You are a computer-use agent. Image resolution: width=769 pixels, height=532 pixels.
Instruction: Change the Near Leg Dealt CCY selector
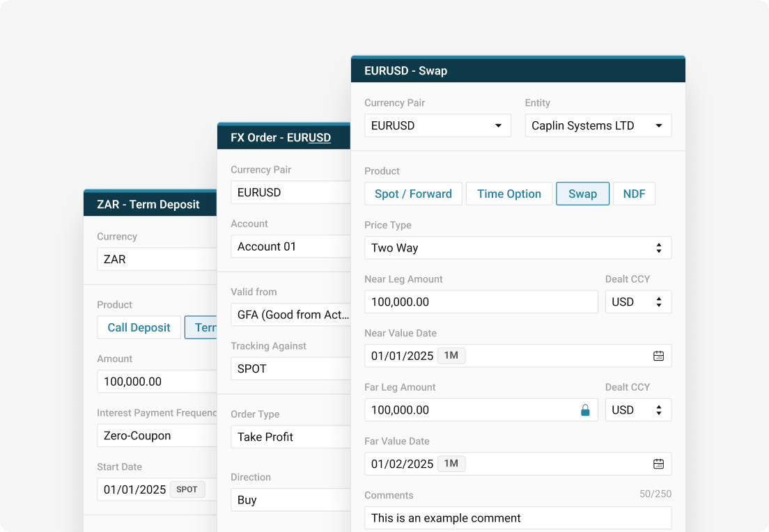coord(638,302)
